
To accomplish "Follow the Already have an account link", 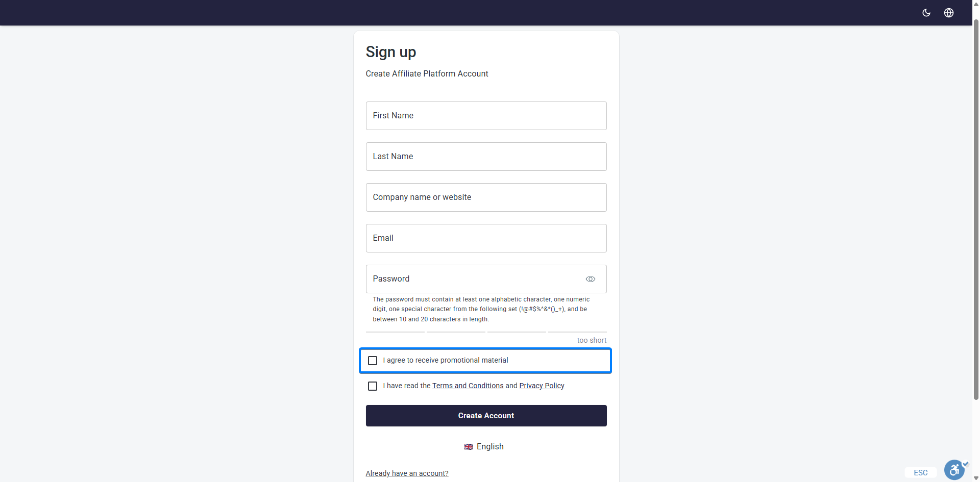I will (x=407, y=473).
